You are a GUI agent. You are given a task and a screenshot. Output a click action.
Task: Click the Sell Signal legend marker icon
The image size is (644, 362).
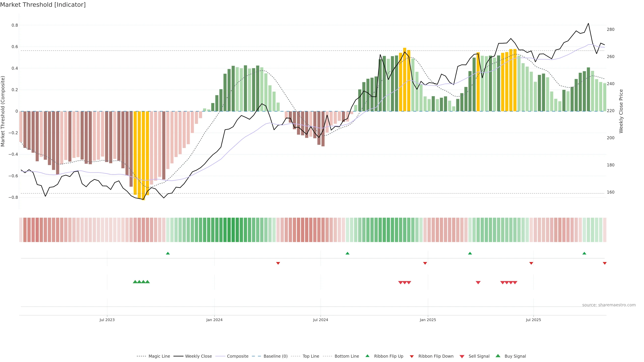[x=462, y=356]
